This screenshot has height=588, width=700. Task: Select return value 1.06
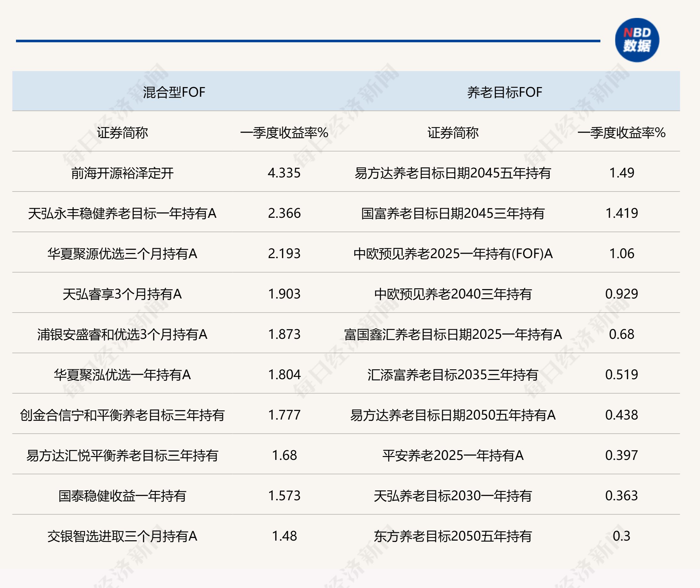click(622, 254)
